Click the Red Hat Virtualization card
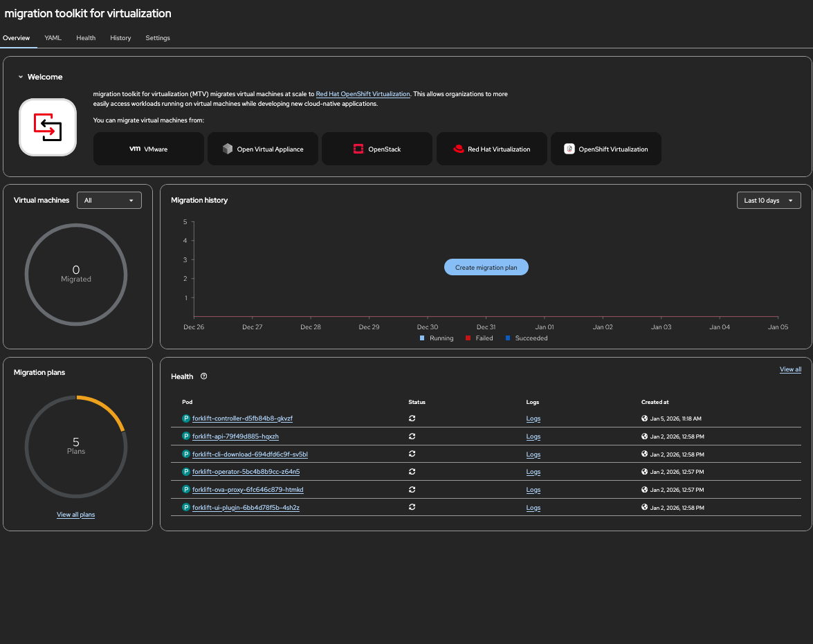813x644 pixels. point(491,149)
